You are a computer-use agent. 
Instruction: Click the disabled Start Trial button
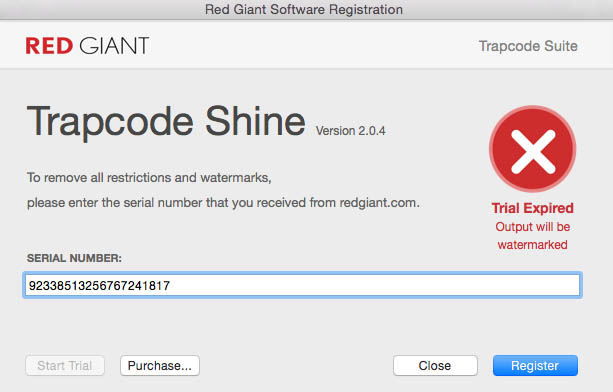(65, 365)
